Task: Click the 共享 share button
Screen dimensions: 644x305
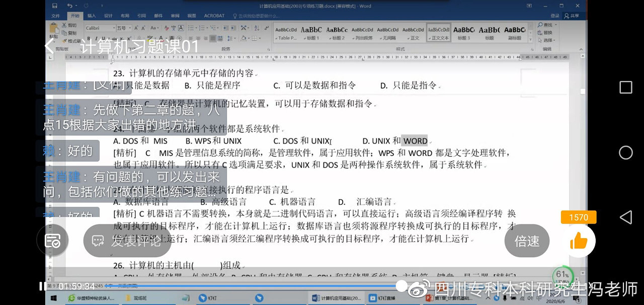Action: click(572, 16)
